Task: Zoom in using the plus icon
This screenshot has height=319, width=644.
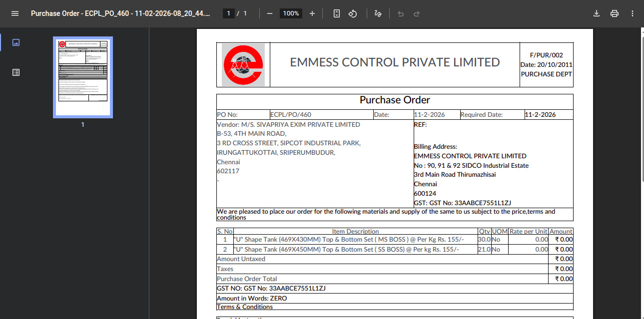Action: pos(312,13)
